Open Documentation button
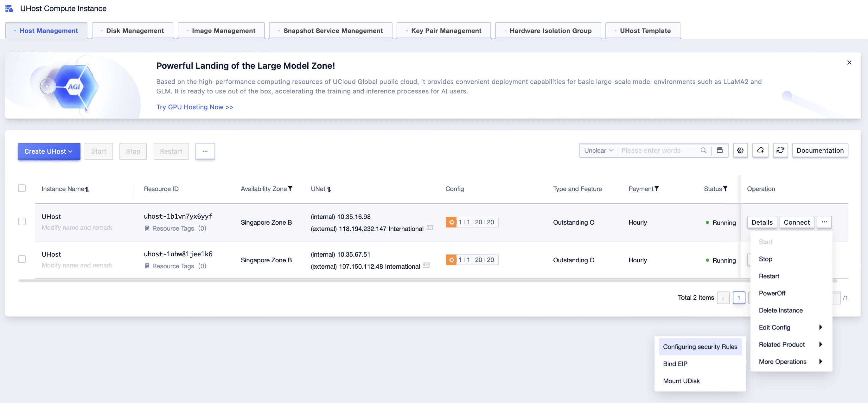 [x=820, y=150]
